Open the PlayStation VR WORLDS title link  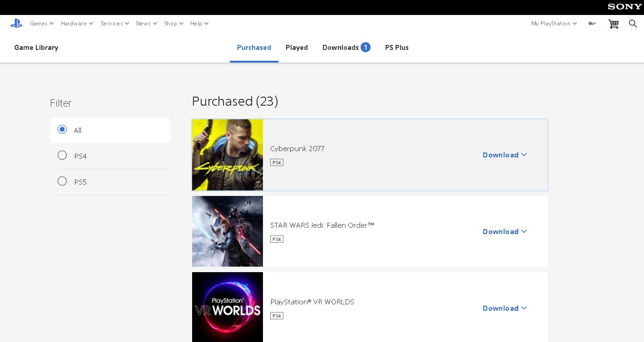point(312,302)
